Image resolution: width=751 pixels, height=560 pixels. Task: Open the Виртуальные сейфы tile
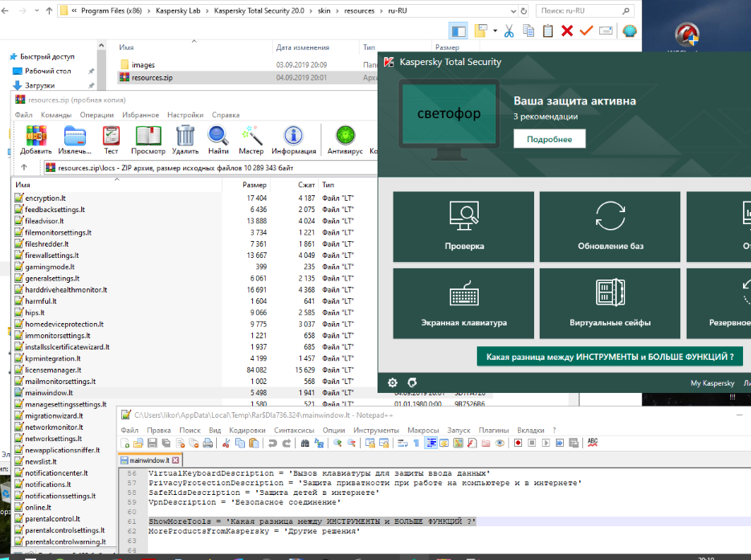(x=610, y=302)
